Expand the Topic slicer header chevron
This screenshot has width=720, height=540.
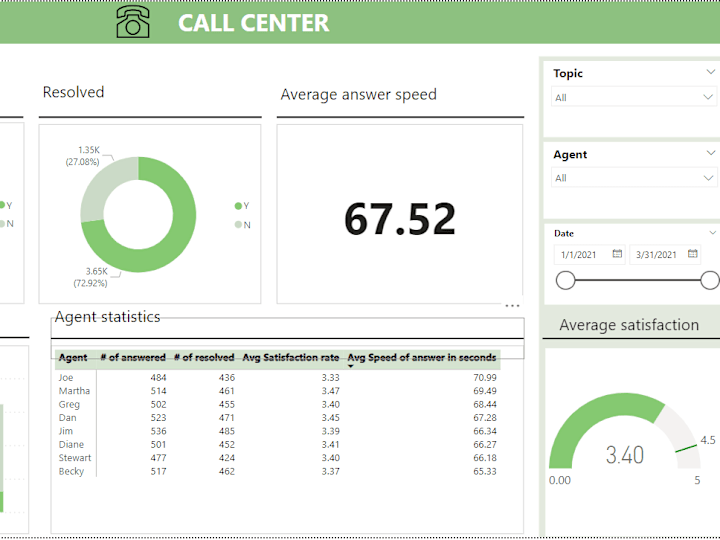710,72
